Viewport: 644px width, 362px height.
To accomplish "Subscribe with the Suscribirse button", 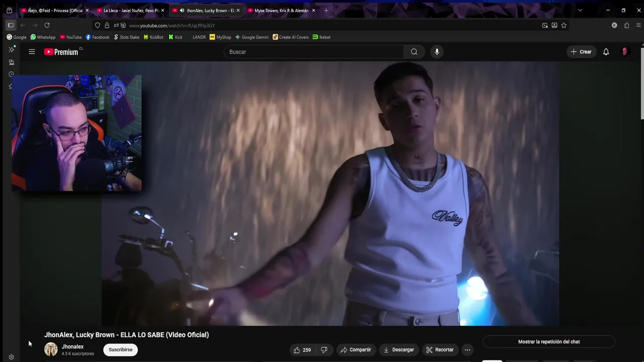I will 121,350.
